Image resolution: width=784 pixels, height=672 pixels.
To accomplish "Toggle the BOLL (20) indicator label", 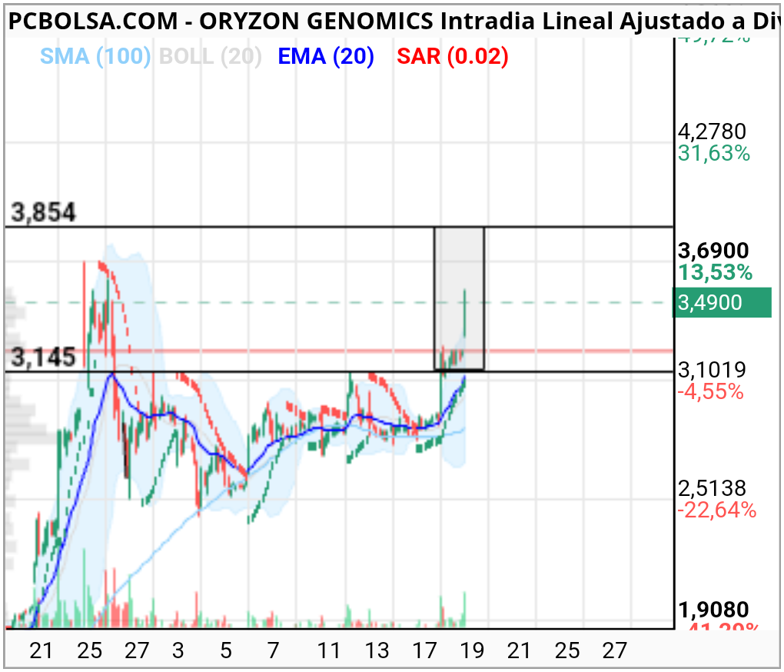I will point(210,56).
